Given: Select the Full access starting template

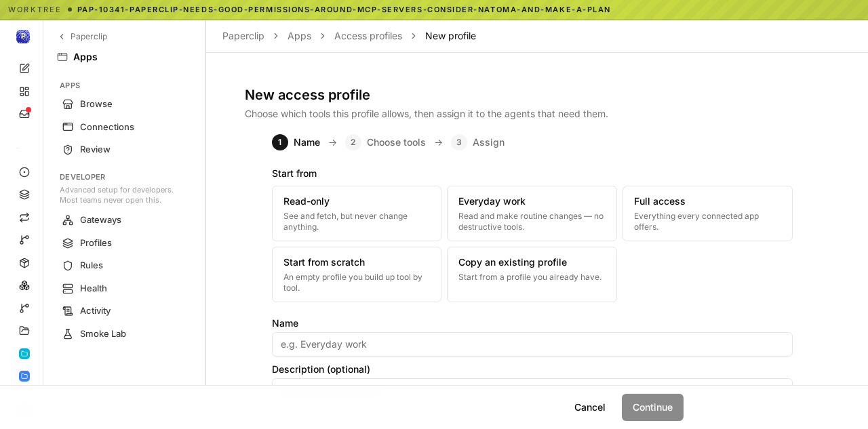Looking at the screenshot, I should click(707, 213).
